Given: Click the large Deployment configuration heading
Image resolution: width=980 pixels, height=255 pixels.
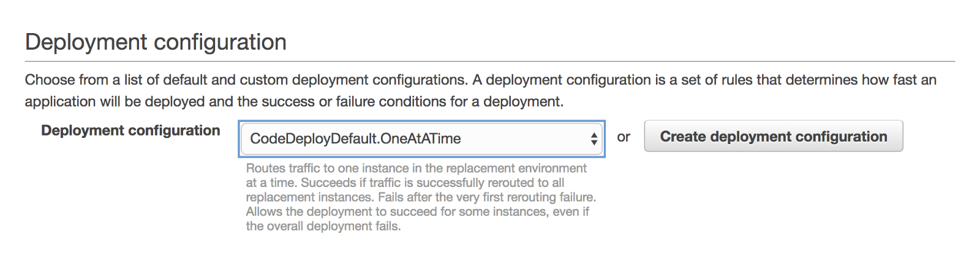Looking at the screenshot, I should pos(156,42).
